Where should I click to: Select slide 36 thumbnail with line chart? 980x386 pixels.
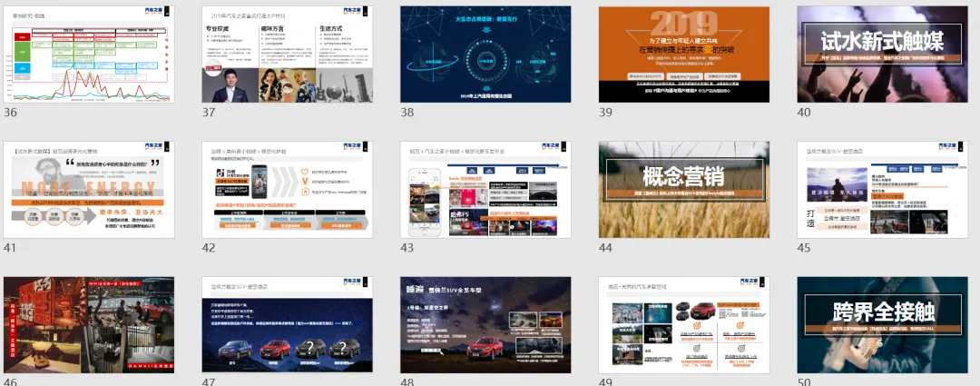(x=89, y=54)
